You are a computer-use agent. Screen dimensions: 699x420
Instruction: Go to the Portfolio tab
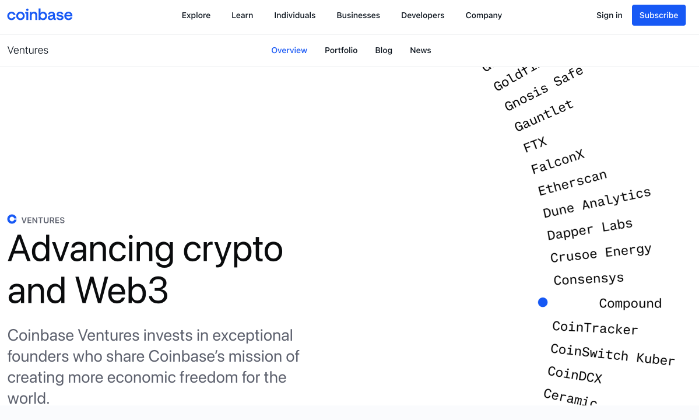(x=341, y=50)
